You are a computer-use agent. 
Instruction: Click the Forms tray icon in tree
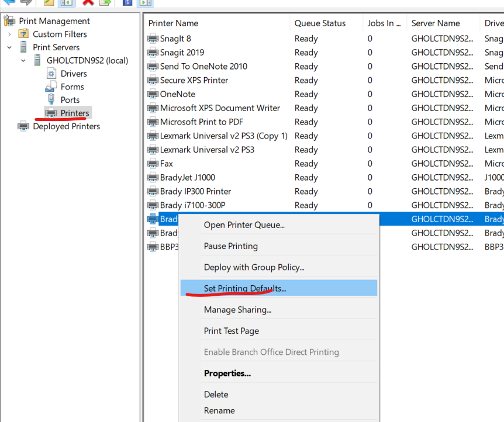coord(51,87)
